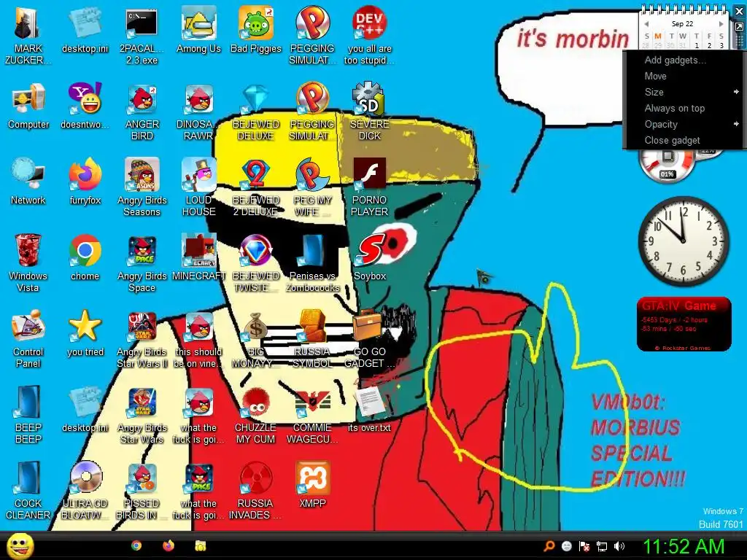747x560 pixels.
Task: Click the GTA:IV Game countdown gadget
Action: tap(684, 324)
